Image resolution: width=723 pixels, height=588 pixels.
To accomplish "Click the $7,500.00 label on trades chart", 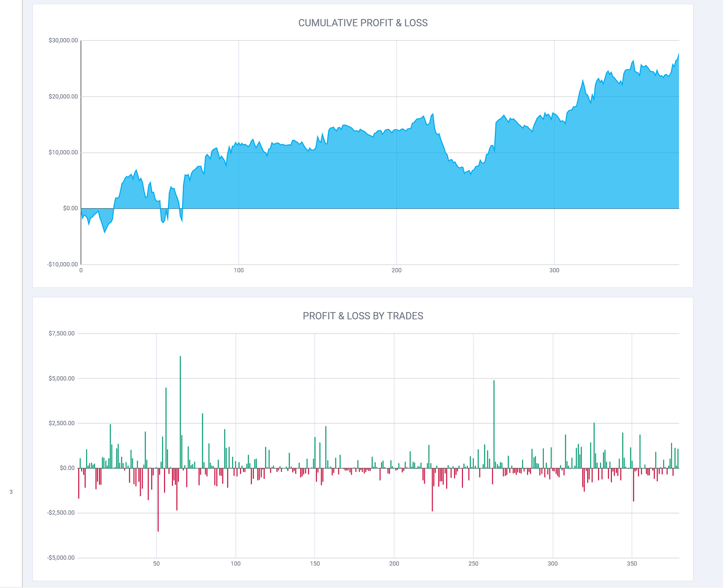I will tap(61, 333).
